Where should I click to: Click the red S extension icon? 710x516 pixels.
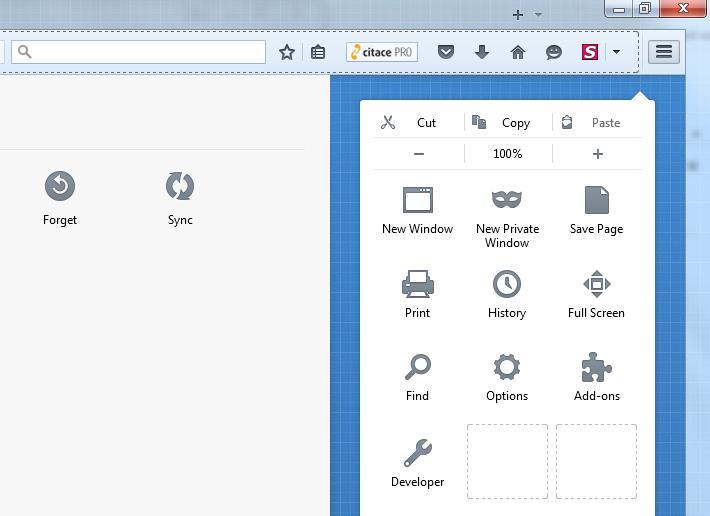(x=590, y=52)
